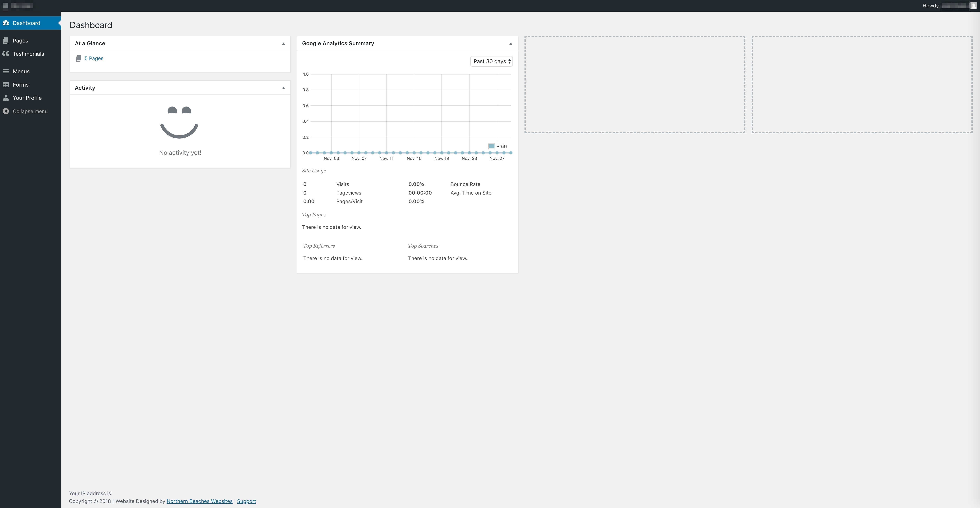This screenshot has width=980, height=508.
Task: Click the pages icon beside 5 Pages
Action: 78,58
